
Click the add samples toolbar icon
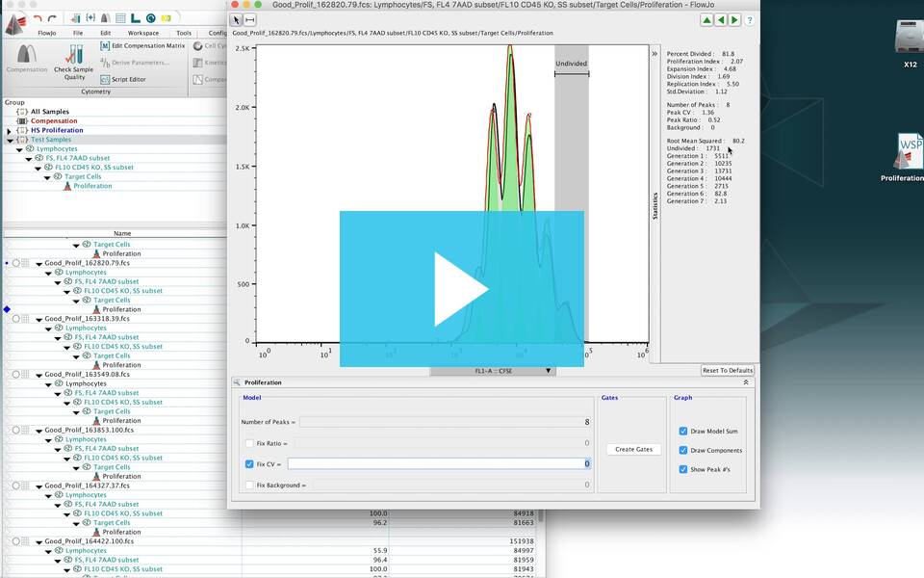(75, 19)
